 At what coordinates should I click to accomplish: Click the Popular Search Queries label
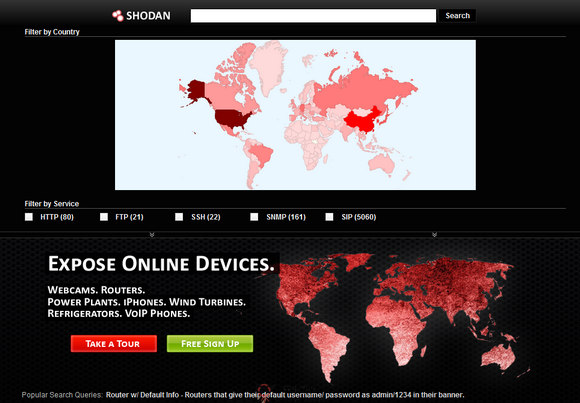click(62, 395)
